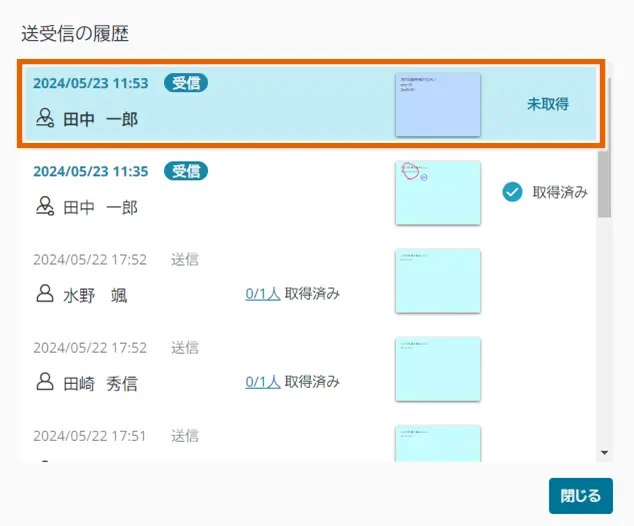Click the scrollbar down arrow
634x526 pixels.
[x=604, y=453]
